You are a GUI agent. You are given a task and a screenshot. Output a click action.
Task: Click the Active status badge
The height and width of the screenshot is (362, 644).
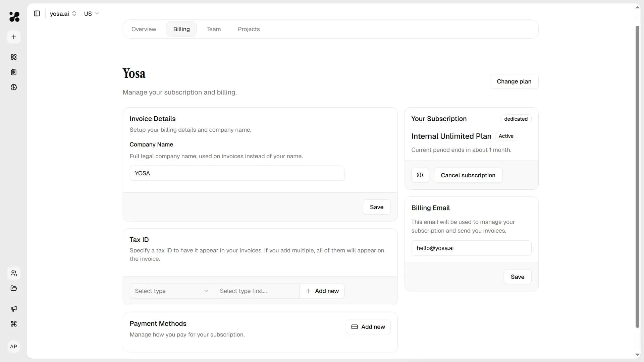506,136
